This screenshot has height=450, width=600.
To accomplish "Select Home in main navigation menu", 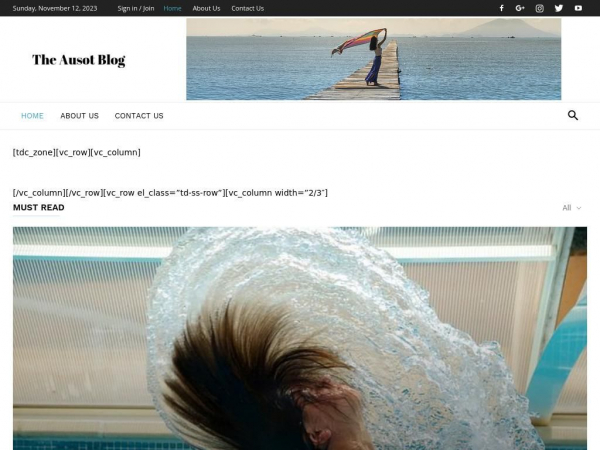I will tap(32, 116).
